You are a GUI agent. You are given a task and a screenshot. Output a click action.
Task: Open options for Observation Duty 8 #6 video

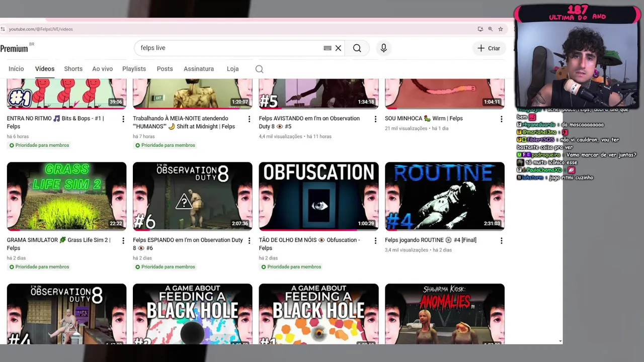click(x=249, y=241)
